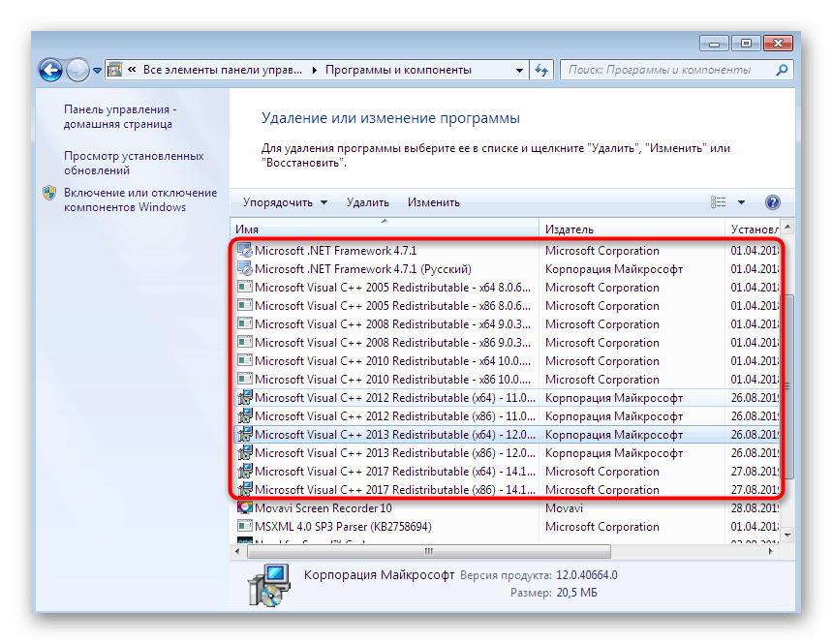Click 'MSXML 4.0 SP3 Parser (KB2758694)' text
Image resolution: width=832 pixels, height=644 pixels.
click(x=343, y=527)
